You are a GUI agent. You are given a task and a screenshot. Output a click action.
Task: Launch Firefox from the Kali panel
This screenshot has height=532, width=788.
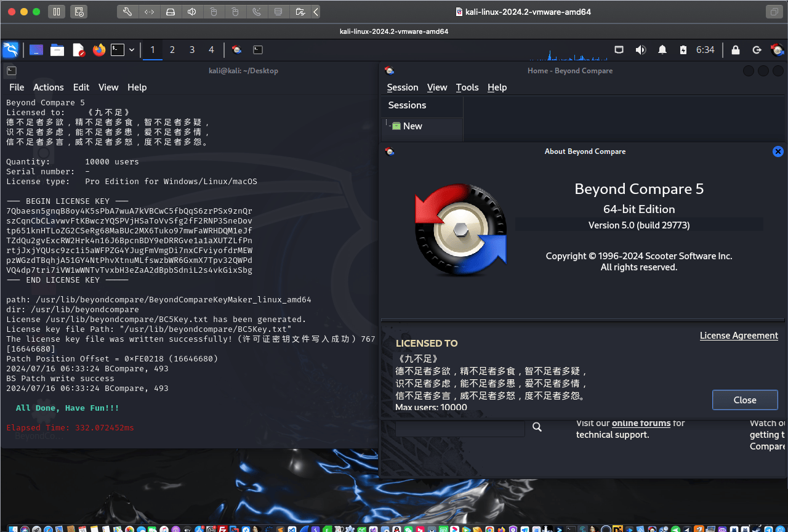click(x=99, y=50)
